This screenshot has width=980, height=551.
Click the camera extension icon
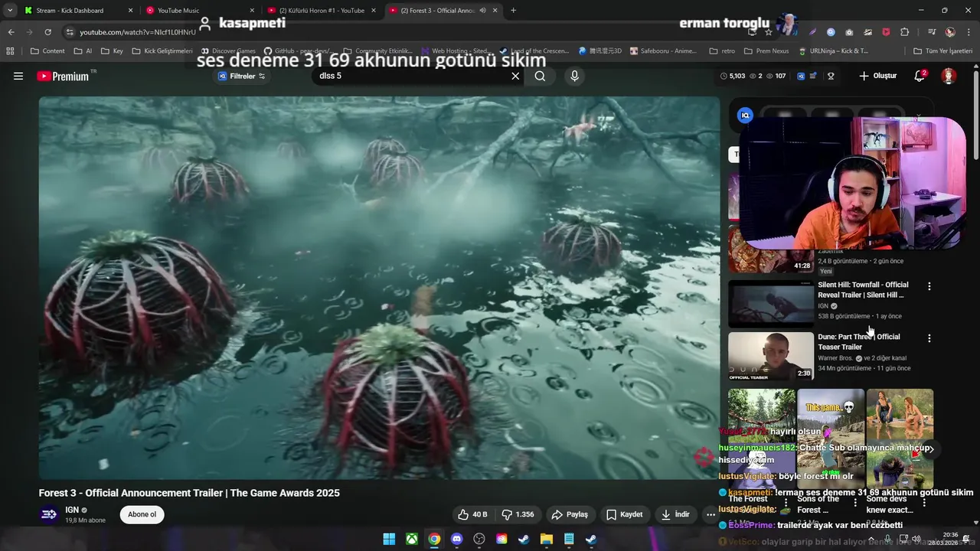tap(849, 32)
